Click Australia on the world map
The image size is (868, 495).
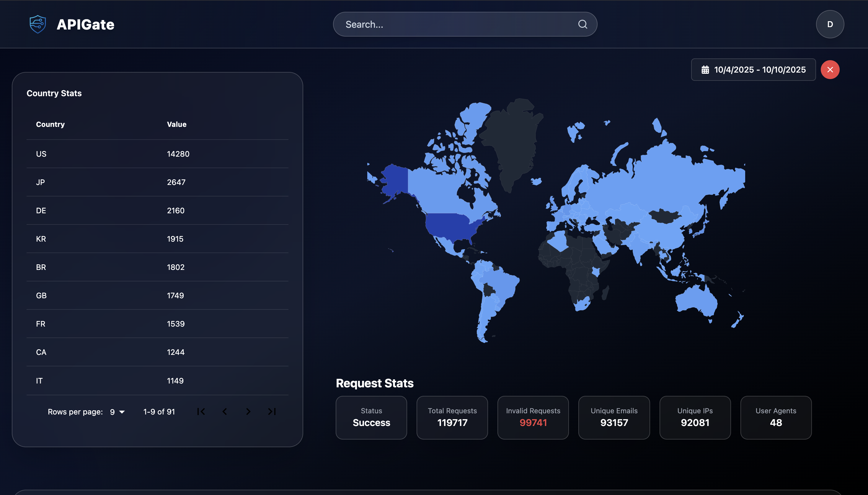tap(696, 301)
